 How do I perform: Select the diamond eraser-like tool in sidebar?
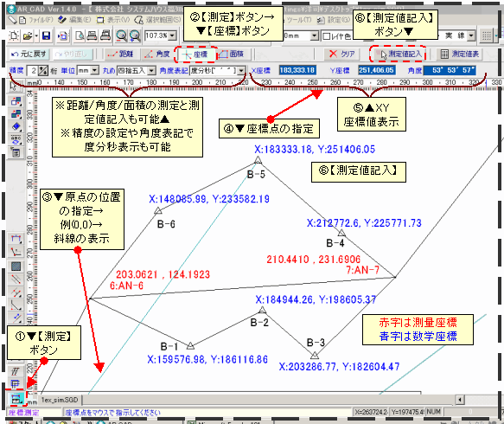[x=16, y=126]
